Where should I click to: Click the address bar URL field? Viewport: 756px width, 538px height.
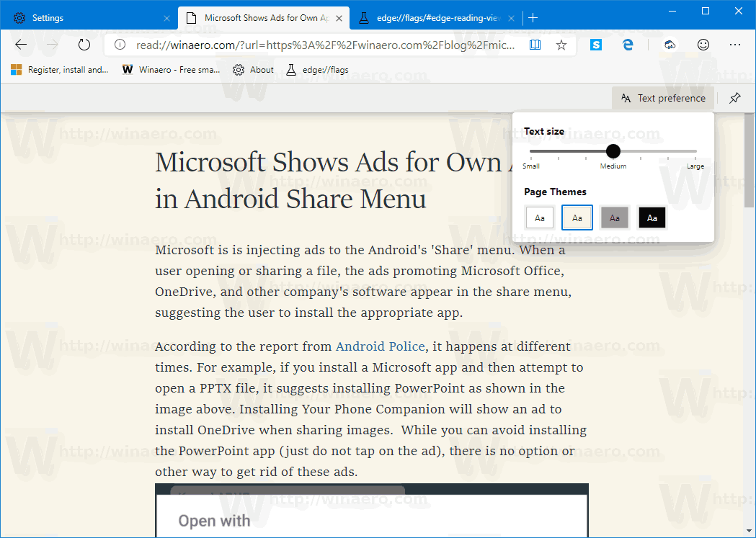[326, 45]
